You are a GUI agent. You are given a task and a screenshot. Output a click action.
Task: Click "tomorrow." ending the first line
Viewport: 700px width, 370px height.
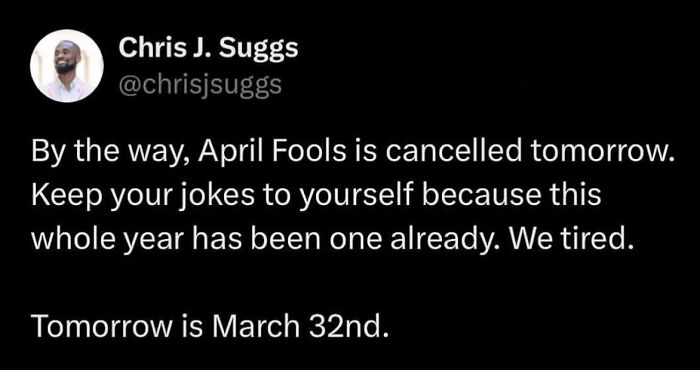pyautogui.click(x=598, y=154)
